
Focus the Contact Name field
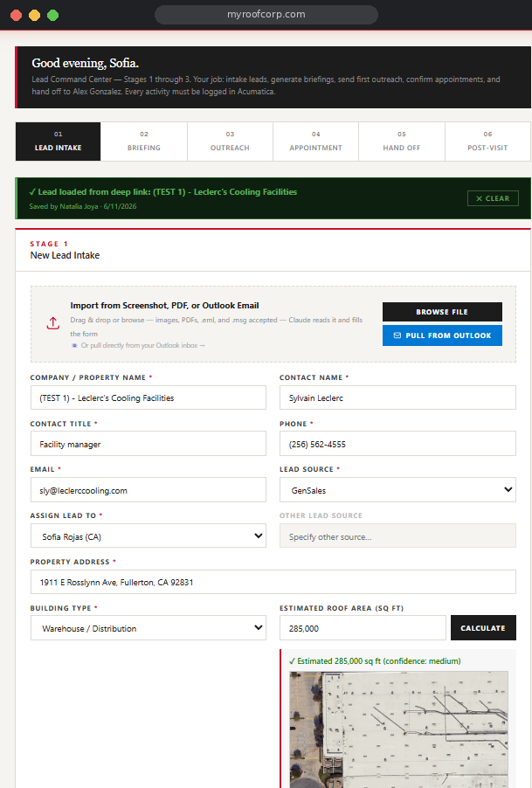pyautogui.click(x=397, y=398)
